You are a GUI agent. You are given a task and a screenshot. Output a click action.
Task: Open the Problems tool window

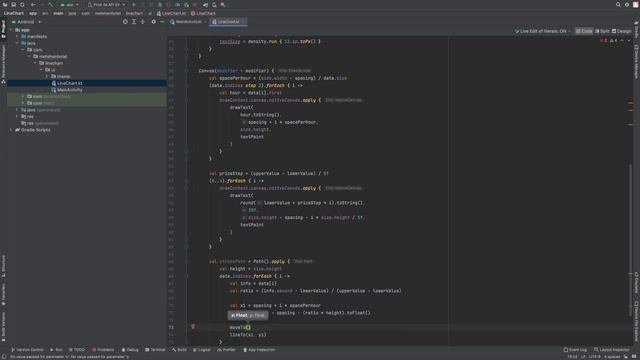click(x=103, y=350)
